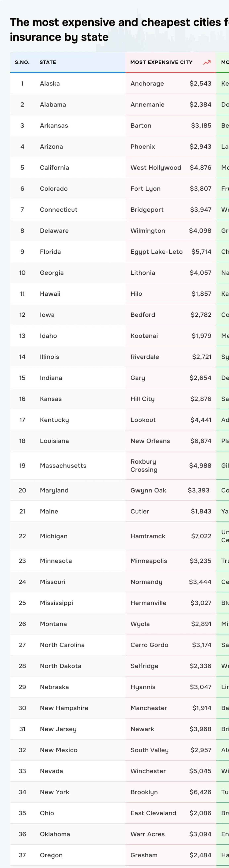The image size is (229, 868).
Task: Click the red trending-up arrow icon
Action: [x=207, y=62]
